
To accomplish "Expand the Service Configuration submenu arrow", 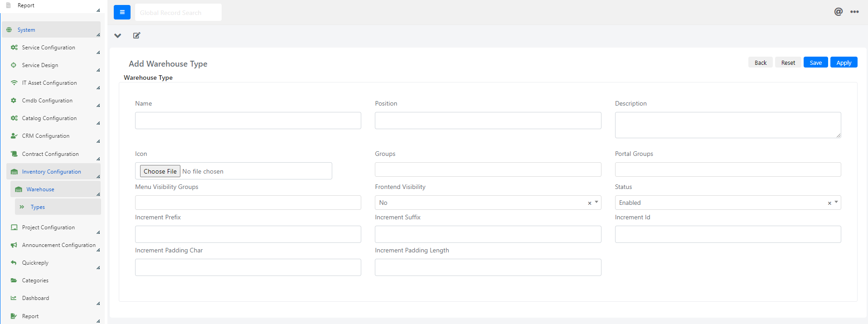I will [x=98, y=52].
